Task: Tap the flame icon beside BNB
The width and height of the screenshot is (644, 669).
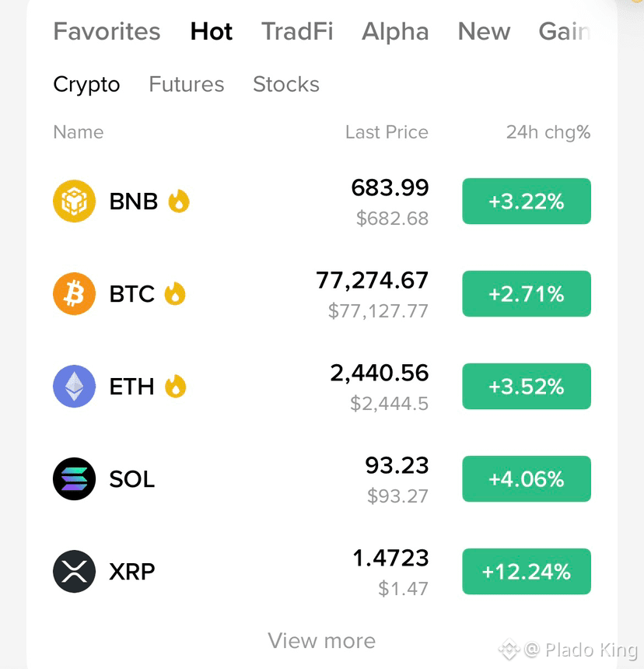Action: (179, 201)
